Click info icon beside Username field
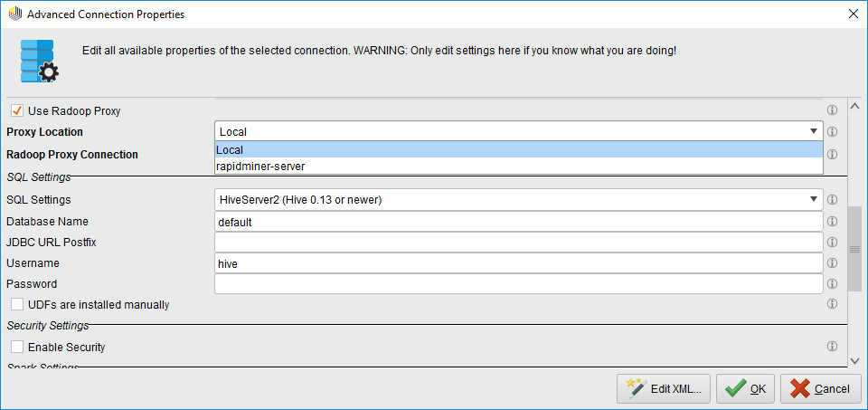 pyautogui.click(x=832, y=263)
